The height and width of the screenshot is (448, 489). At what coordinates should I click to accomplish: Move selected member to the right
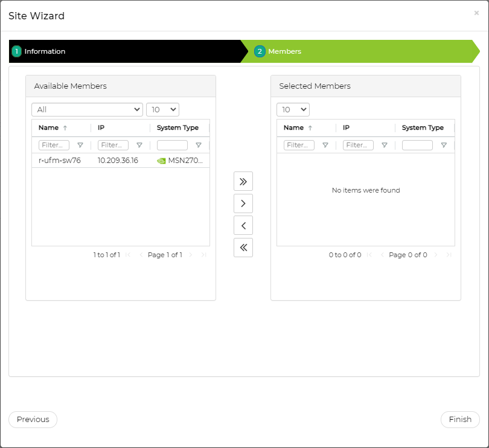[x=243, y=203]
